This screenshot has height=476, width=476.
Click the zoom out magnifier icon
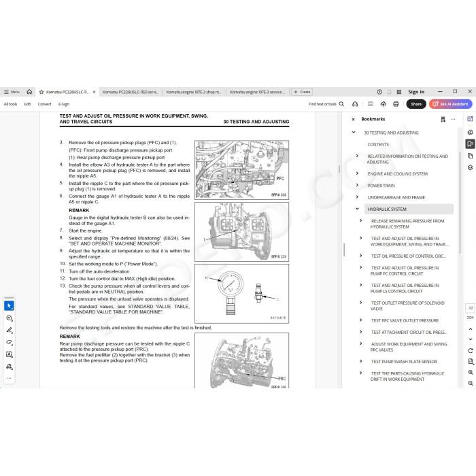tap(471, 384)
